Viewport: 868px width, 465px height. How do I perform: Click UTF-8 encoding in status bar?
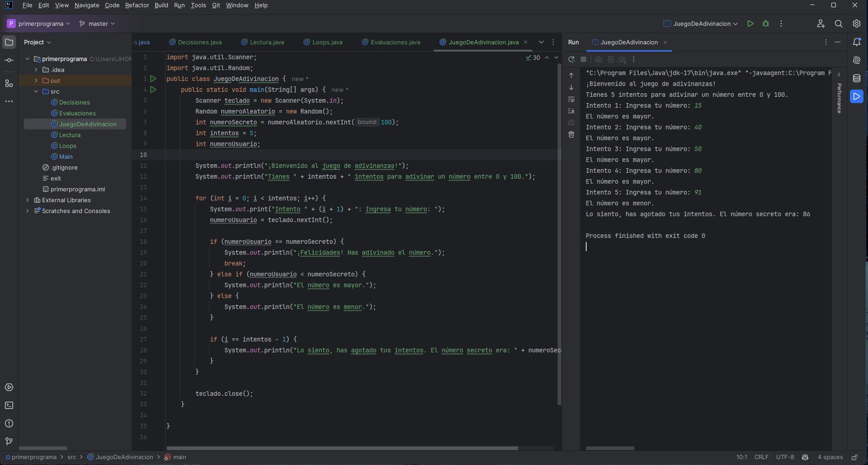coord(785,457)
